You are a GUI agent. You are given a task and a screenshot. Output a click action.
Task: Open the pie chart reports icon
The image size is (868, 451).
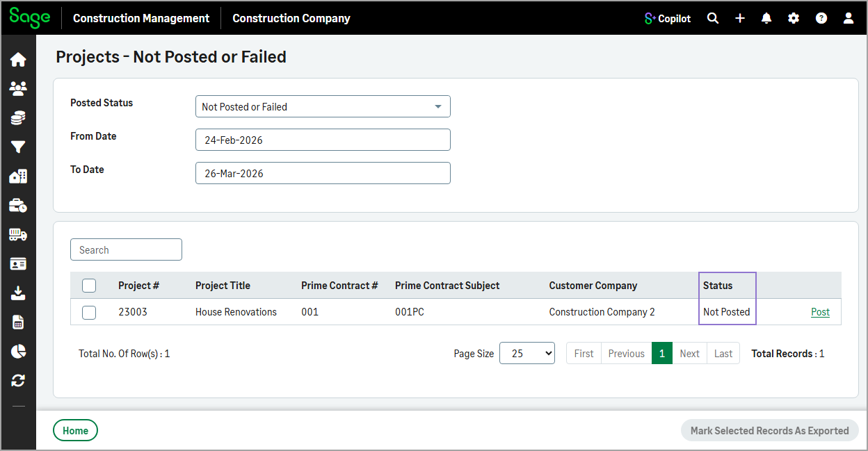(19, 351)
